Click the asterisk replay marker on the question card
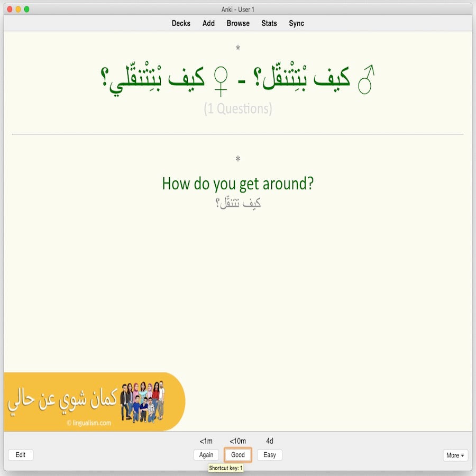The image size is (476, 476). tap(238, 48)
